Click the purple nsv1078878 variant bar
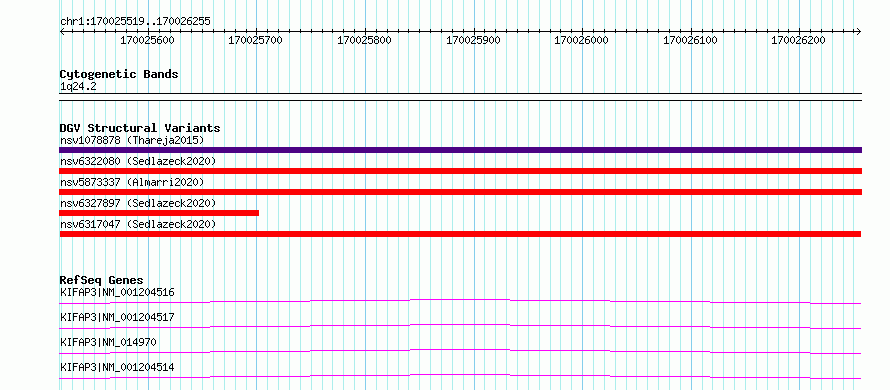The image size is (890, 390). 460,150
